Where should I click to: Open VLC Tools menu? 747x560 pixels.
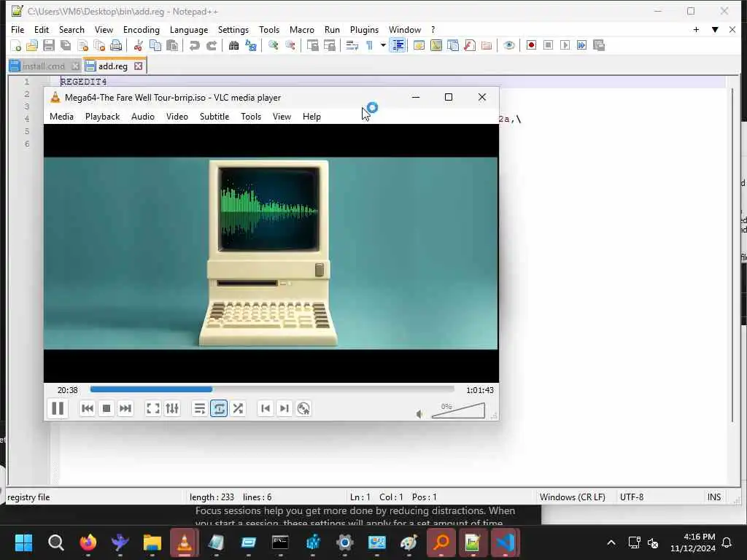click(x=251, y=117)
